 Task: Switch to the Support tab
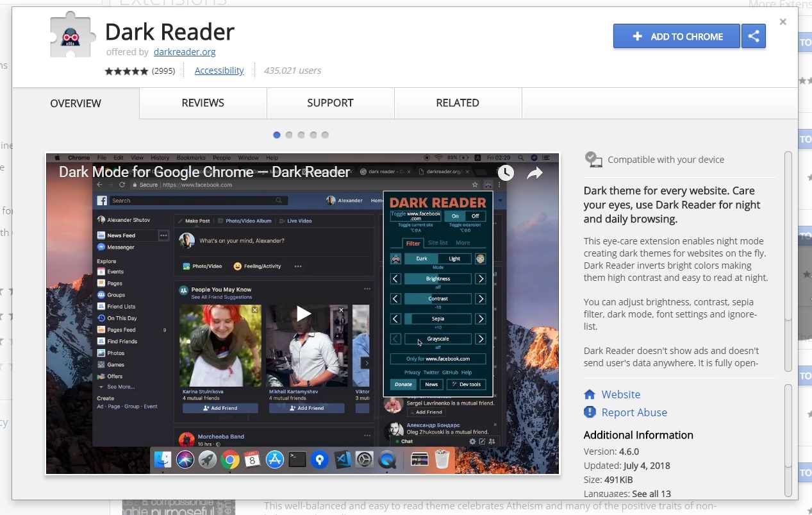330,103
